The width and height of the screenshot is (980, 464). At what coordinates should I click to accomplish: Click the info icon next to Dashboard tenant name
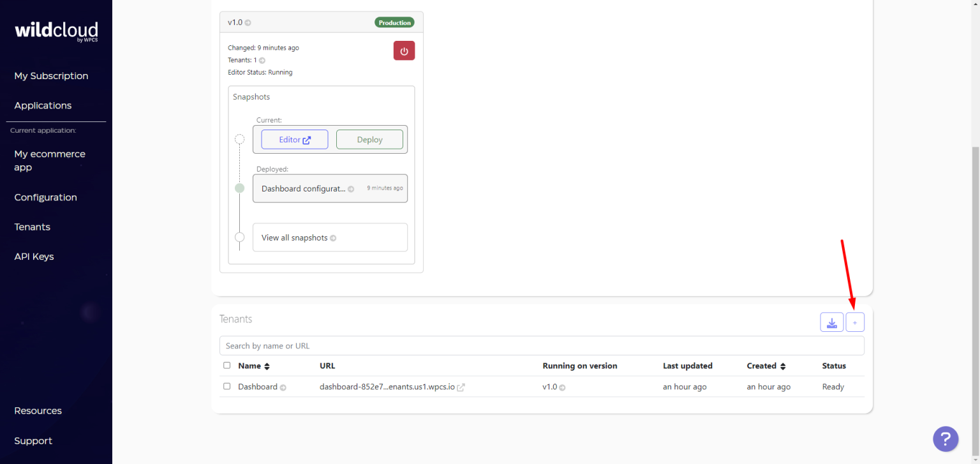coord(283,387)
